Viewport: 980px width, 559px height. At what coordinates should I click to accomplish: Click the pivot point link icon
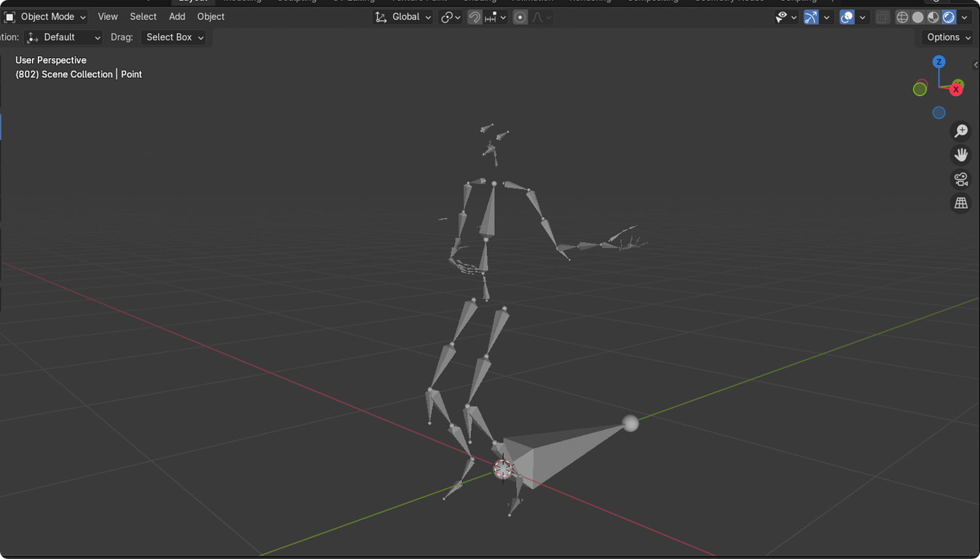click(x=447, y=18)
